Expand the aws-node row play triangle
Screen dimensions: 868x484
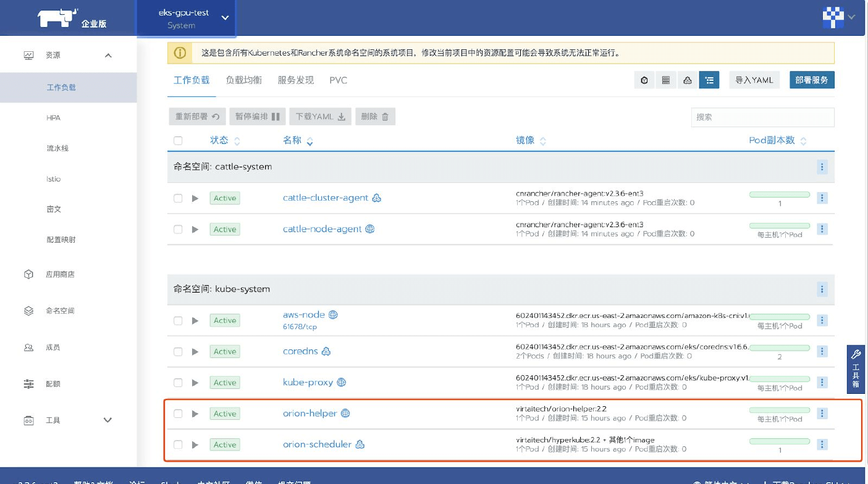[x=195, y=320]
